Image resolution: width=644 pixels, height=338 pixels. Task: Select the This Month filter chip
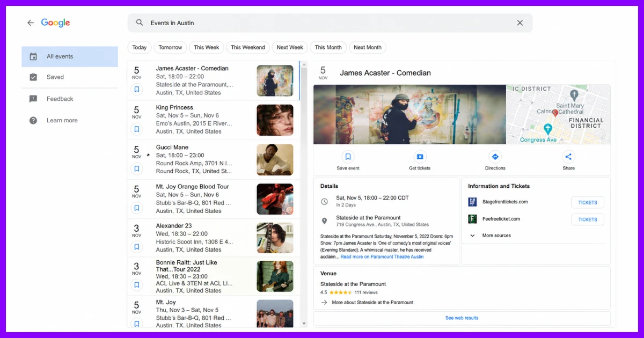(x=328, y=47)
